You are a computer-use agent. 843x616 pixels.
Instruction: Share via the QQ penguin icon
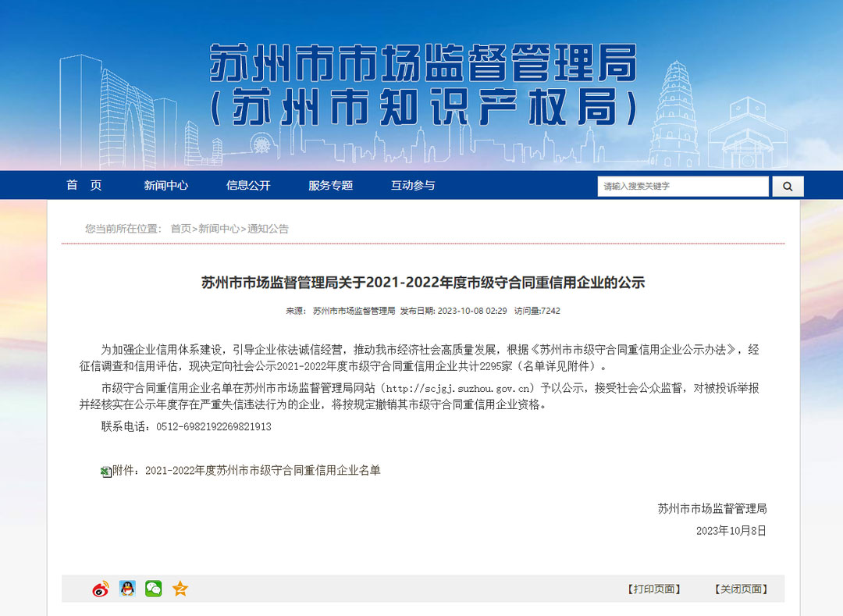click(127, 589)
